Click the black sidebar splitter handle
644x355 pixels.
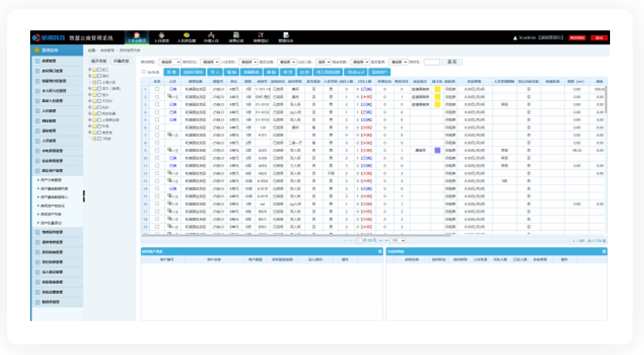84,197
